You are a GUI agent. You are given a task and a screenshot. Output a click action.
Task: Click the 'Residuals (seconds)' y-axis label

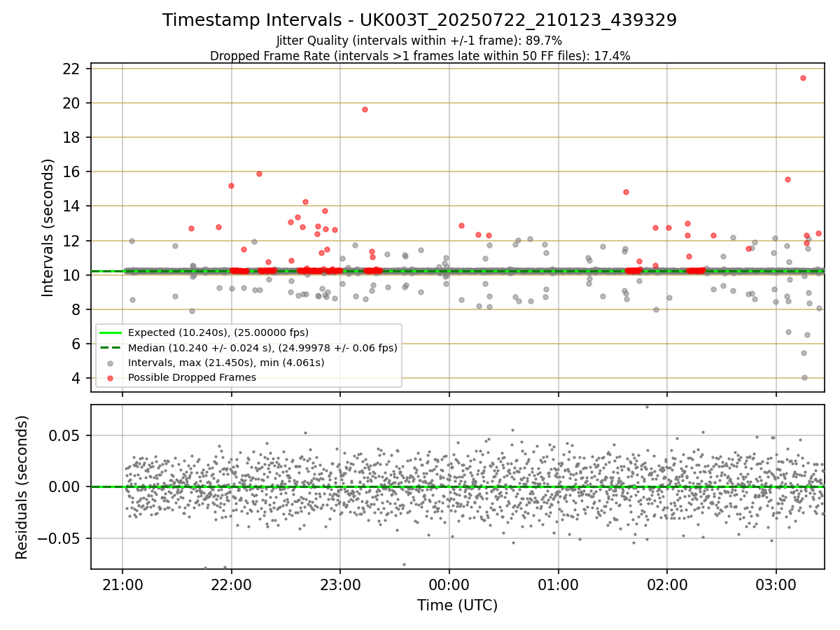click(x=22, y=487)
